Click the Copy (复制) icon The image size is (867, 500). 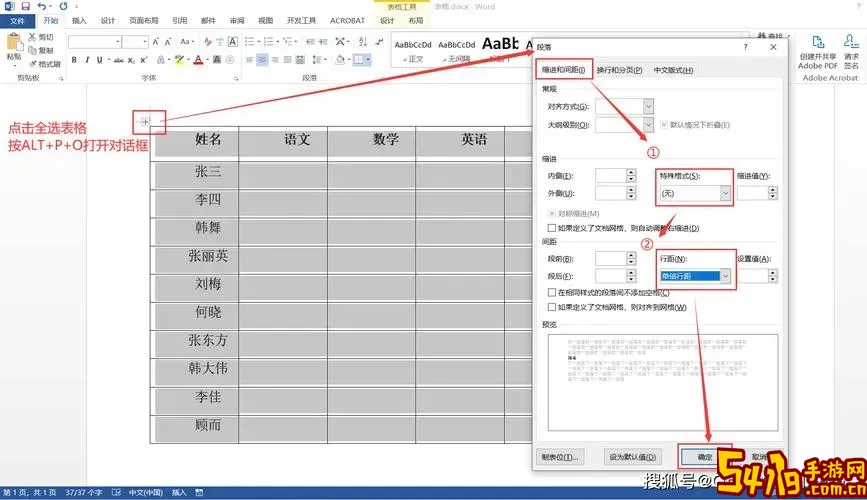pyautogui.click(x=32, y=50)
